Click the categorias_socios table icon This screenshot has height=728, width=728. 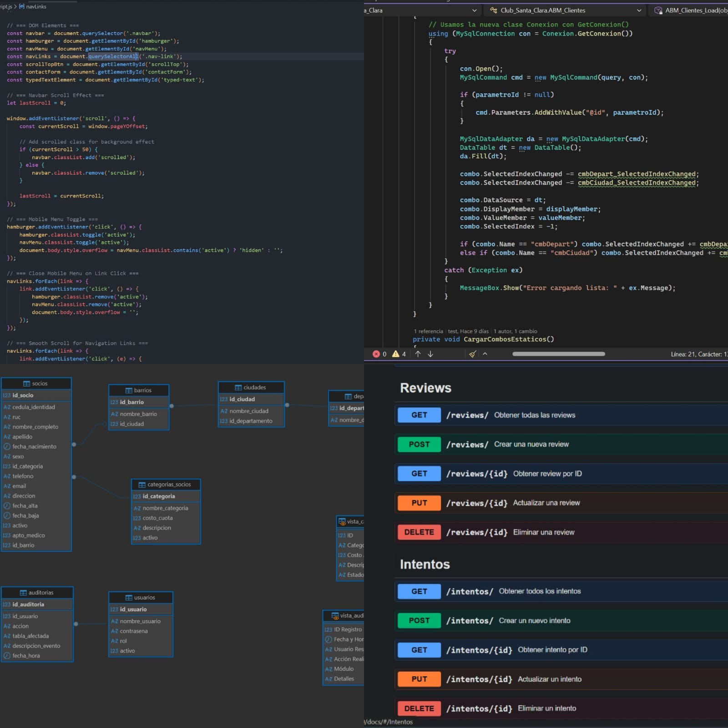pos(142,485)
